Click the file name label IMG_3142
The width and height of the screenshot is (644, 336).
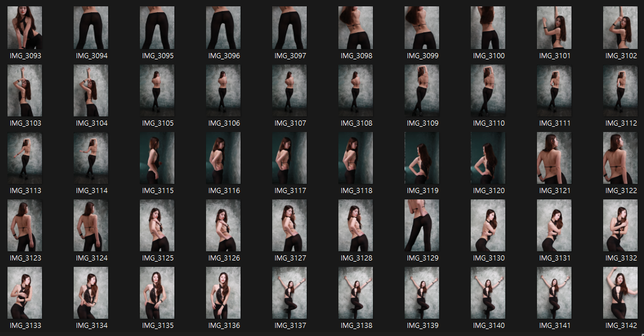click(621, 326)
